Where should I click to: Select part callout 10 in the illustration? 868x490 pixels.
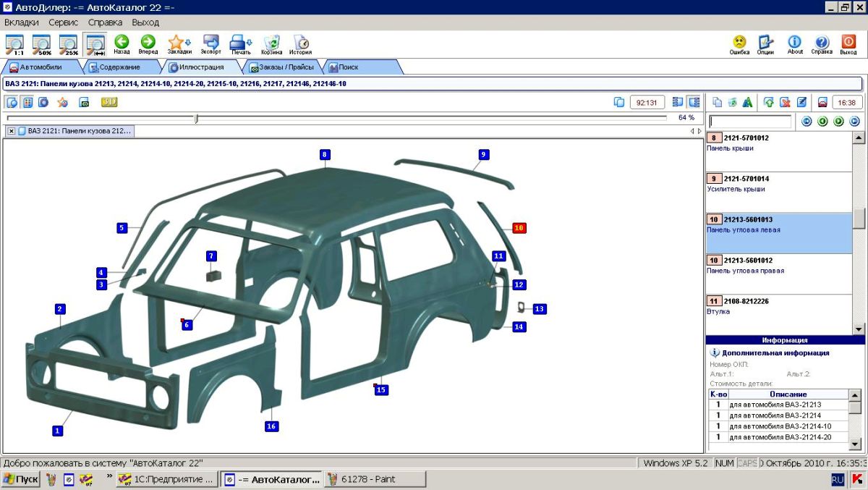519,228
